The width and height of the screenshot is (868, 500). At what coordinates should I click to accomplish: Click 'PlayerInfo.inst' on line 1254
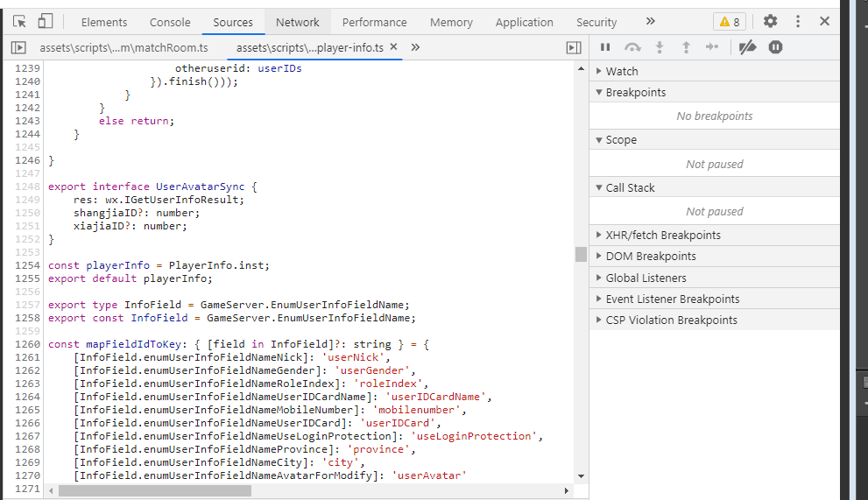[216, 265]
